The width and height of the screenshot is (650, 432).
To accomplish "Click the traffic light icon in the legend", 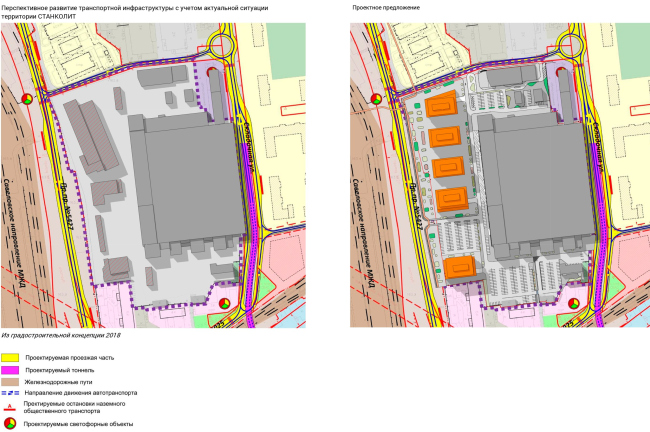I will 11,423.
